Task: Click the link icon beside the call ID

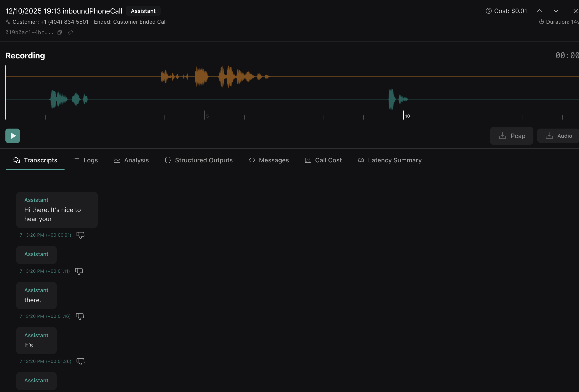Action: click(x=70, y=32)
